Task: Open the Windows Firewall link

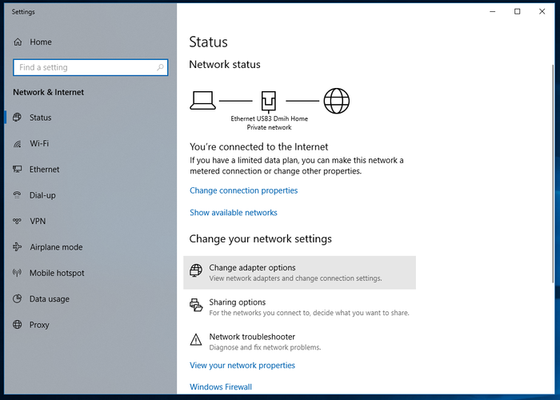Action: pos(221,387)
